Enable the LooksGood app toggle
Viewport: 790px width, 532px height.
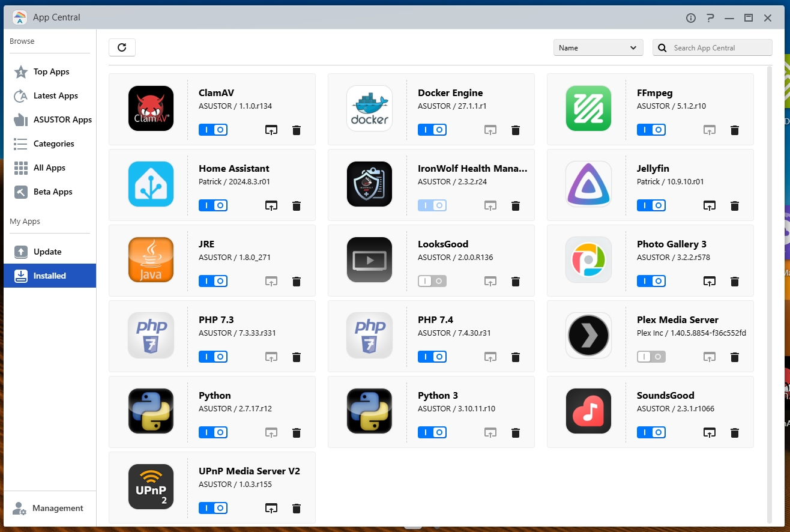[432, 281]
